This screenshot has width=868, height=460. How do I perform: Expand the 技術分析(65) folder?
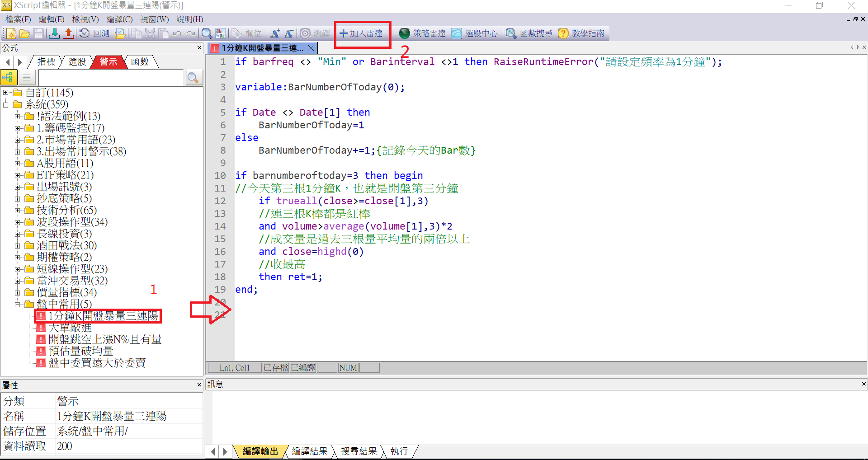coord(17,210)
